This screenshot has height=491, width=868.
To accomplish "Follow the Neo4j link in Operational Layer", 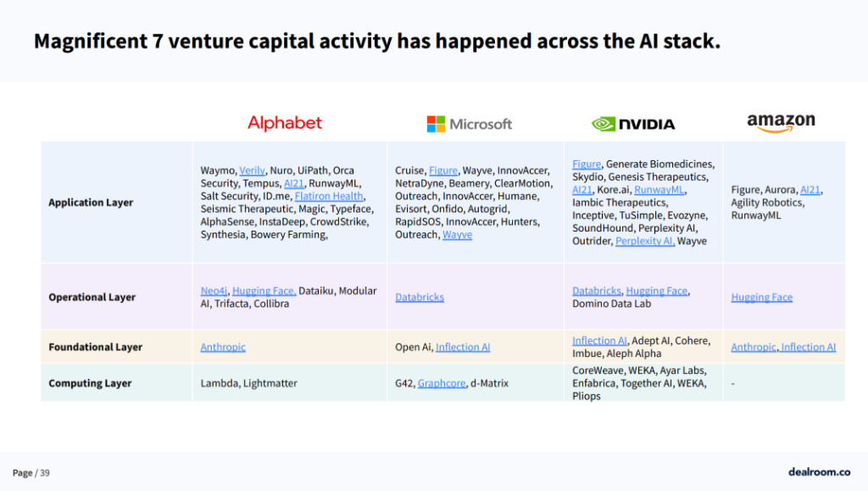I will (x=214, y=291).
